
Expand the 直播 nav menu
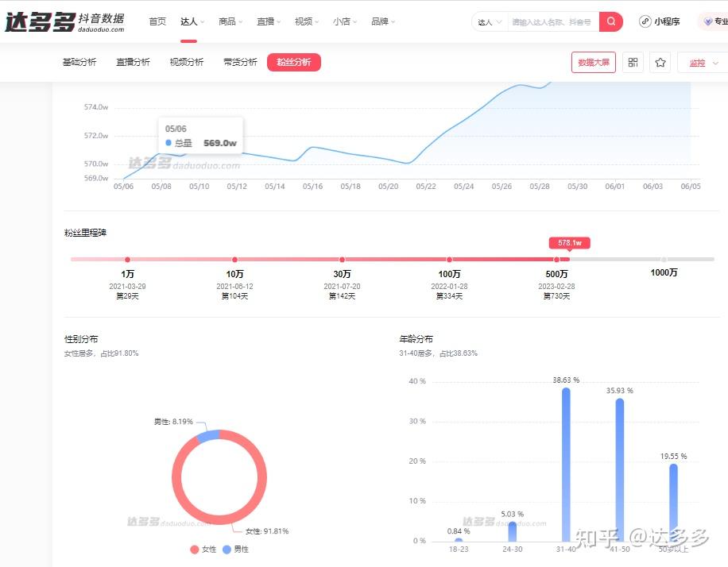coord(269,21)
